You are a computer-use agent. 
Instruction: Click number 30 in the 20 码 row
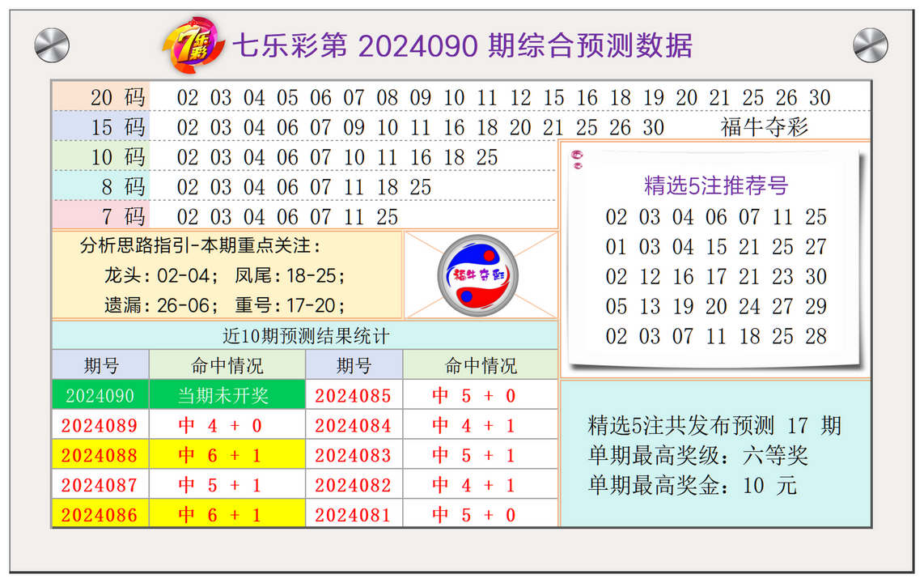820,97
